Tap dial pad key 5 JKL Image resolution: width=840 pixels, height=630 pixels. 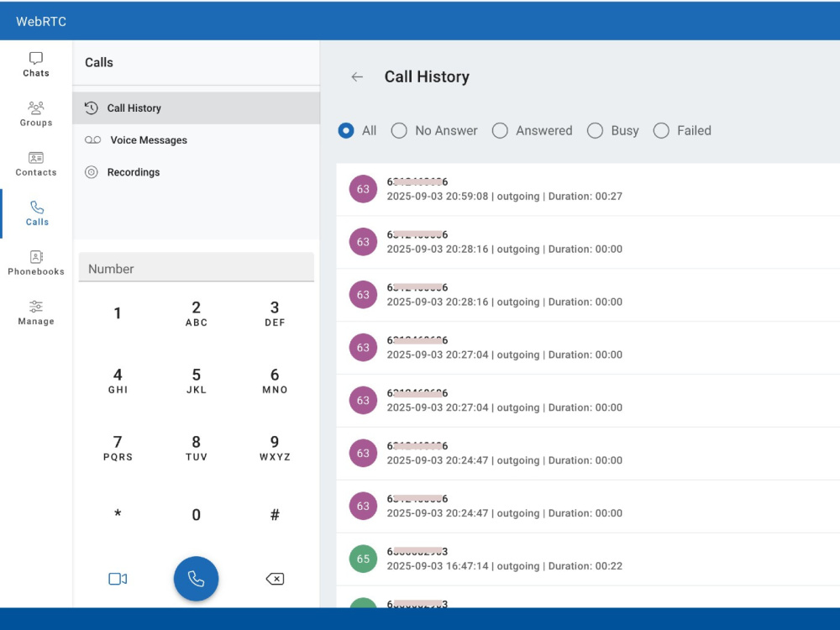196,381
